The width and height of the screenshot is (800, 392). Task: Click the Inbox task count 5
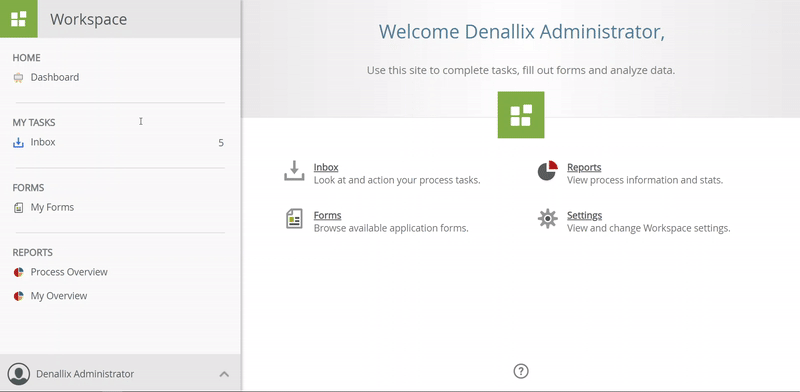tap(221, 143)
